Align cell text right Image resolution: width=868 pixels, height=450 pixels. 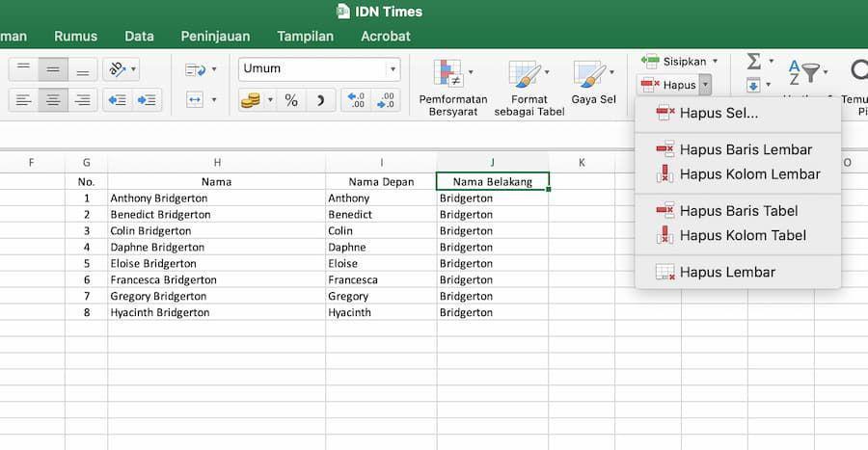(x=83, y=100)
